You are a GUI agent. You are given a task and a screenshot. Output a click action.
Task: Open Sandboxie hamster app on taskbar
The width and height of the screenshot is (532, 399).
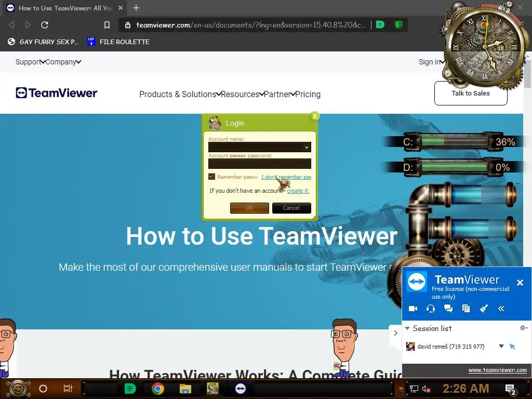[212, 389]
